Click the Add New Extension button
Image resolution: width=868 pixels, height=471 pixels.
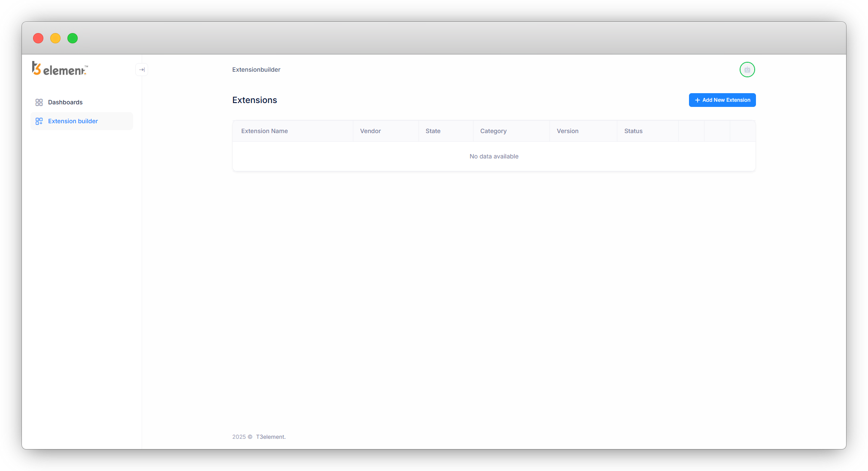click(722, 100)
